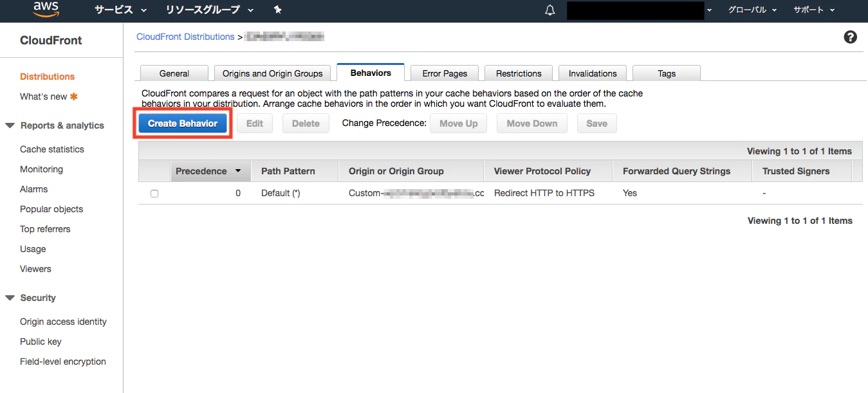Expand the グローバル region dropdown

pyautogui.click(x=752, y=10)
